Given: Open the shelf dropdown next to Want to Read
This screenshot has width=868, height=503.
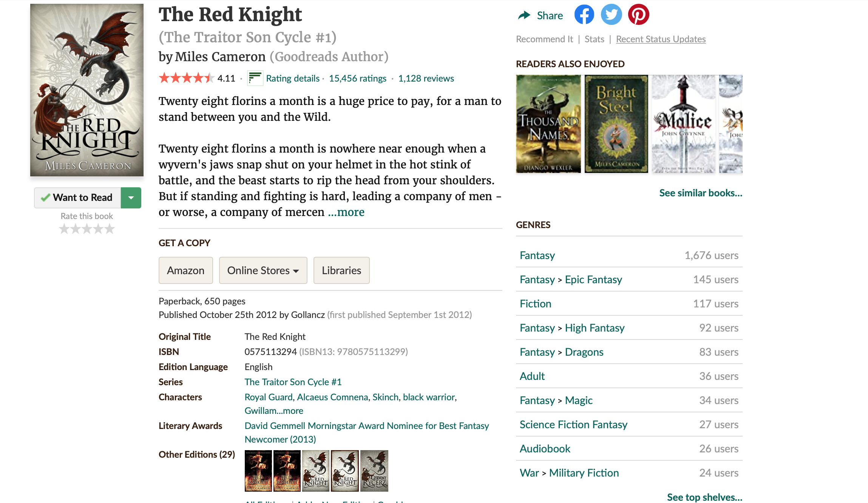Looking at the screenshot, I should coord(131,197).
